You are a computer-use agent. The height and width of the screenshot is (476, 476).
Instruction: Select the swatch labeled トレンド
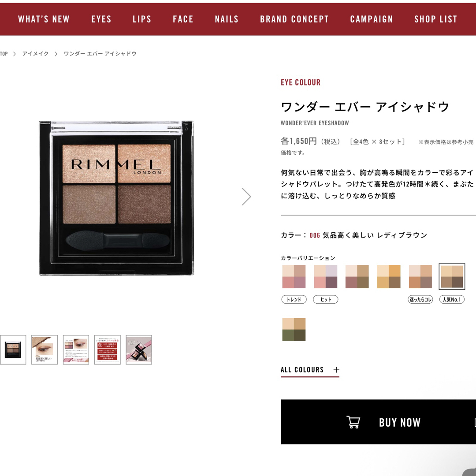[x=294, y=276]
